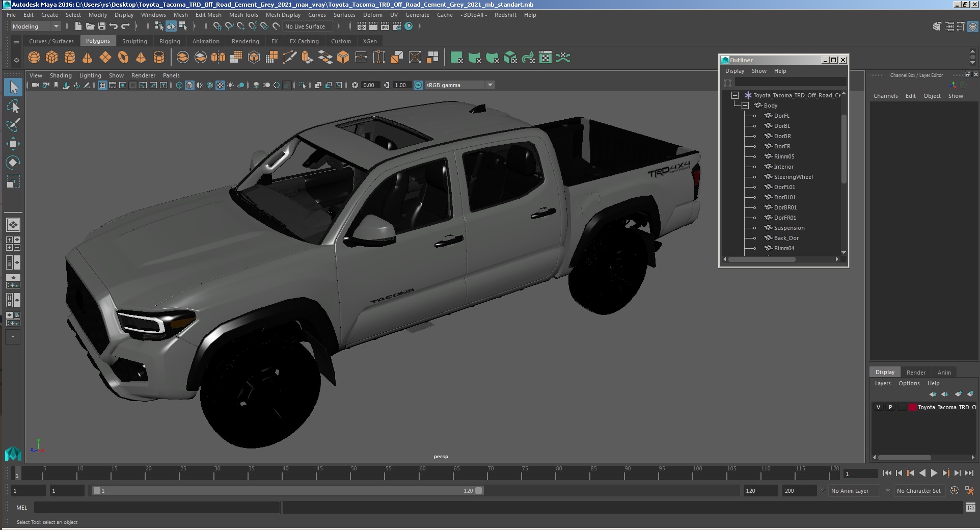Viewport: 980px width, 530px height.
Task: Click Channels in the Channel Box
Action: tap(885, 96)
